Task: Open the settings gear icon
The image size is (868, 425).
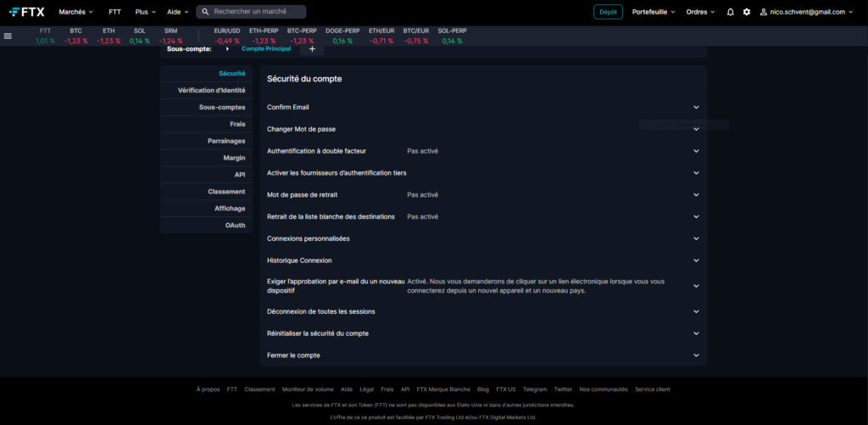Action: [x=747, y=12]
